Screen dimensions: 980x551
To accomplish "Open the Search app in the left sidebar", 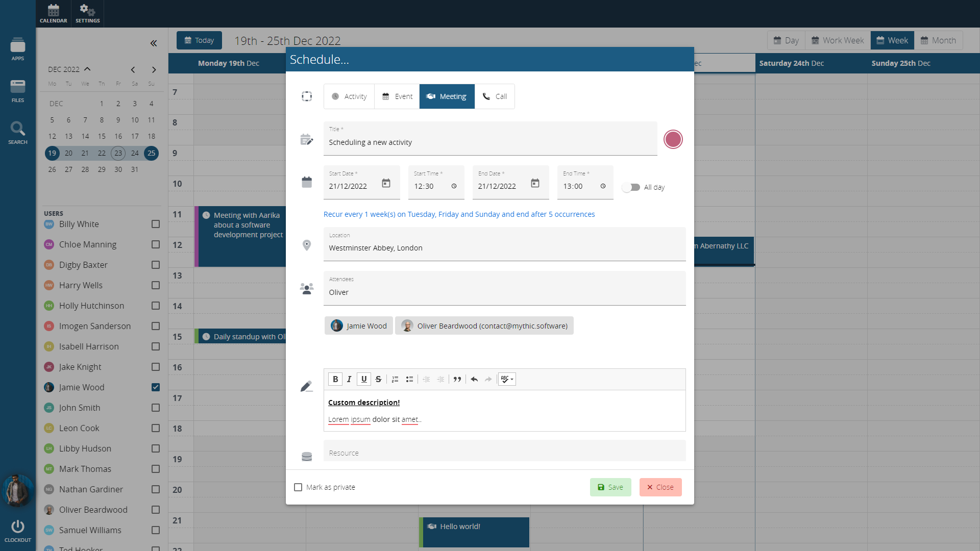I will point(17,132).
